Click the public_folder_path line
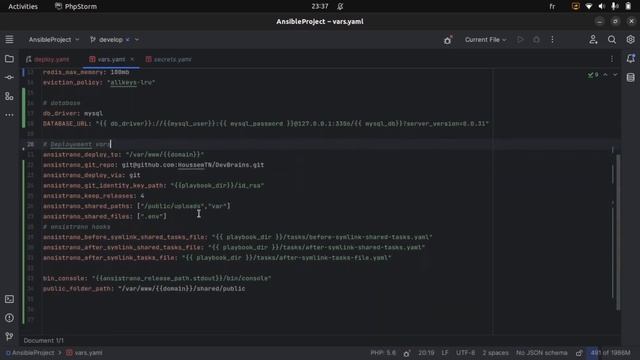 coord(144,289)
